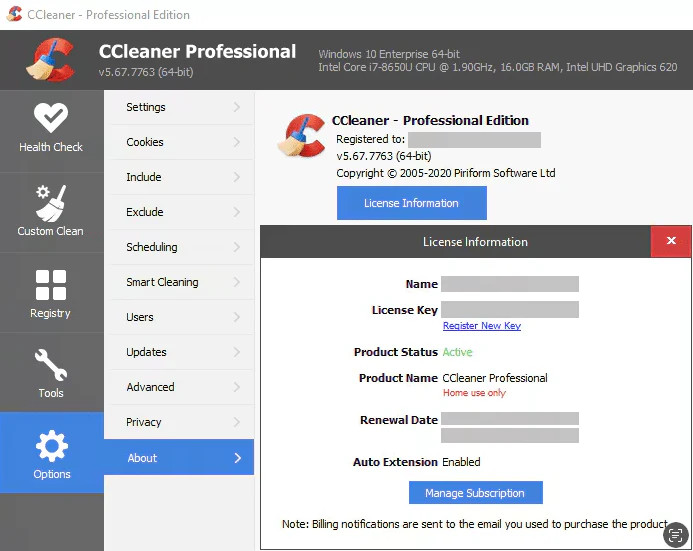This screenshot has height=551, width=693.
Task: Click the redacted Name field
Action: point(510,284)
